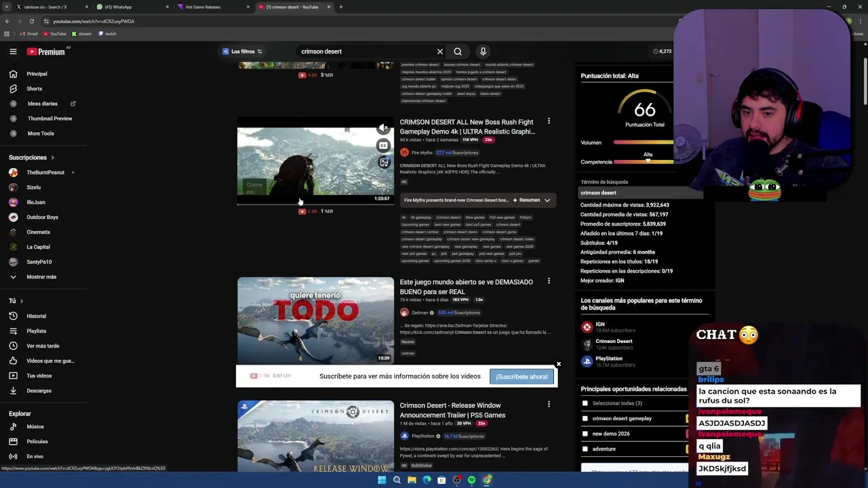The height and width of the screenshot is (488, 868).
Task: Check the Seleccionar todas checkbox
Action: pos(585,403)
